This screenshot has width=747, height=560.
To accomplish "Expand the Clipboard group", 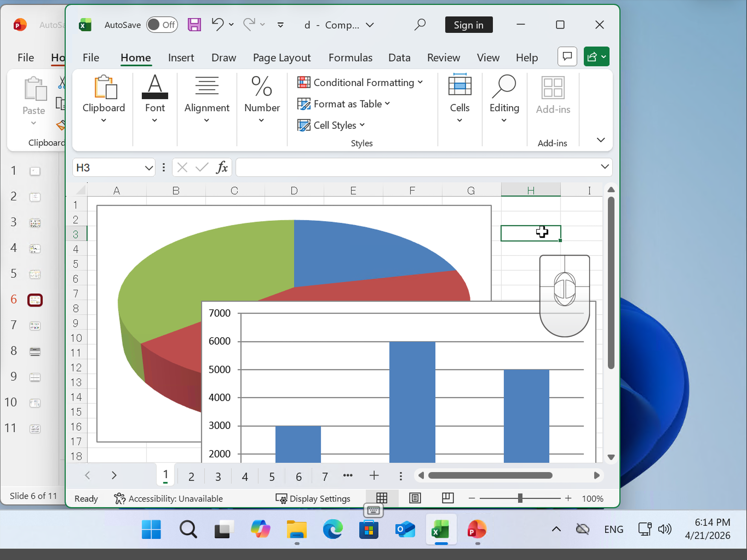I will pos(104,99).
